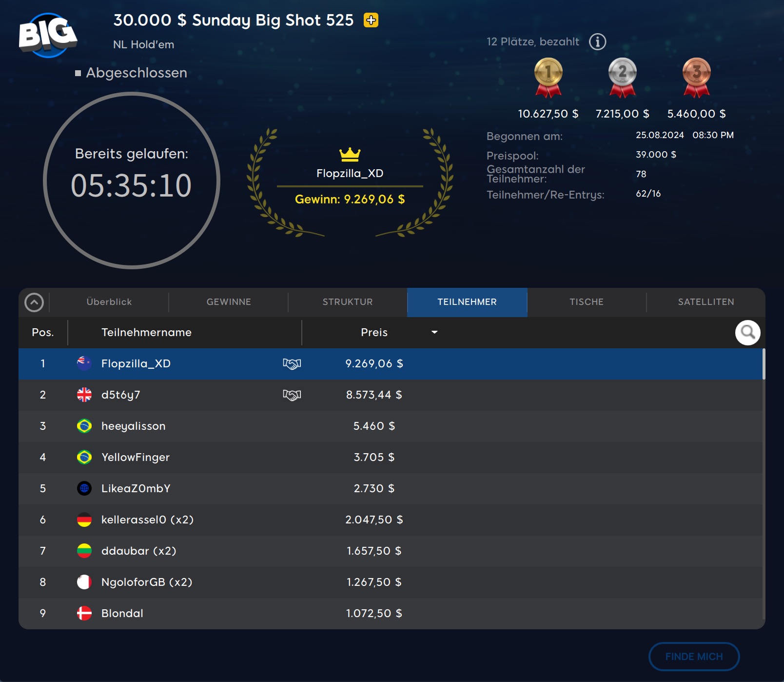Open the GEWINNE tab
The image size is (784, 682).
click(x=229, y=302)
